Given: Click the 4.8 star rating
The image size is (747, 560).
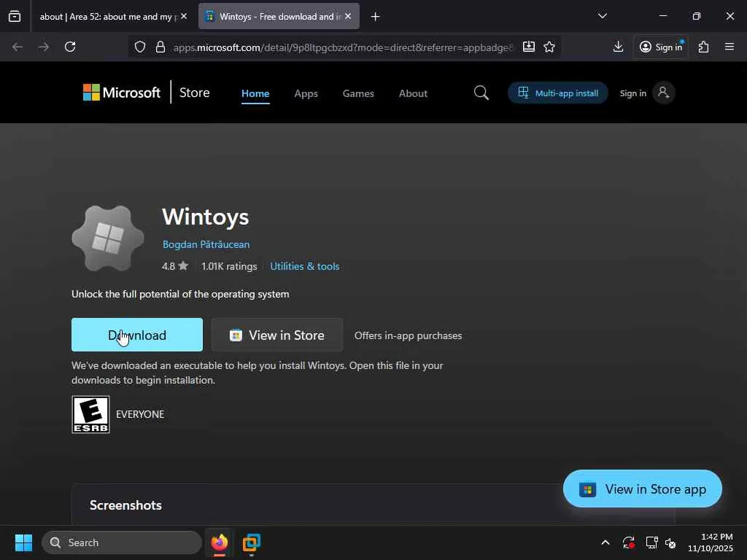Looking at the screenshot, I should [x=175, y=266].
